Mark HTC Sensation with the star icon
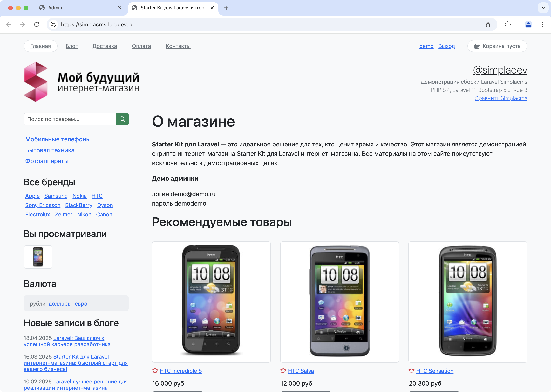 point(412,370)
